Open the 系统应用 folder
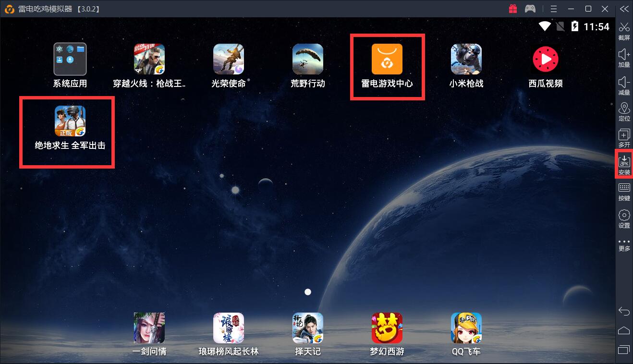This screenshot has width=633, height=364. (70, 60)
